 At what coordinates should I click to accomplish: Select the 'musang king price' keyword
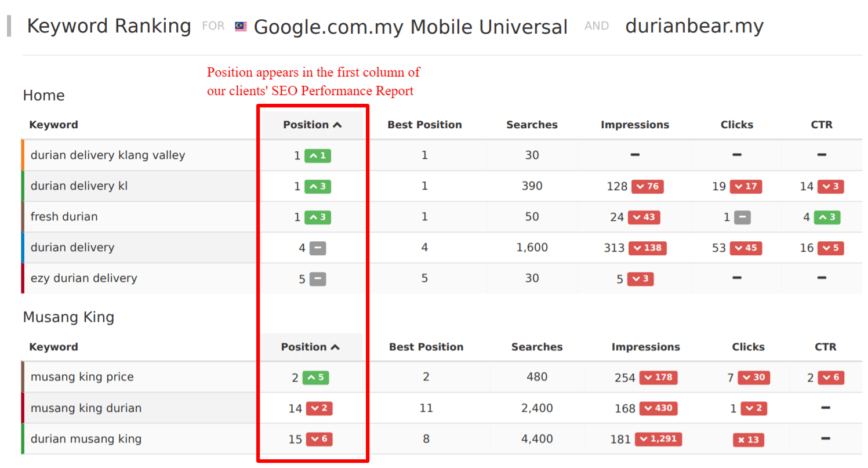click(x=82, y=377)
